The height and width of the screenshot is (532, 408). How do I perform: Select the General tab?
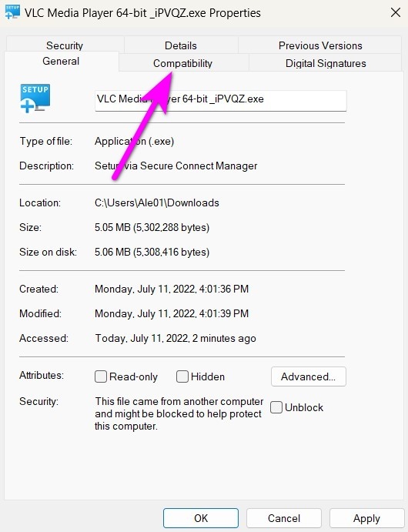(x=61, y=61)
